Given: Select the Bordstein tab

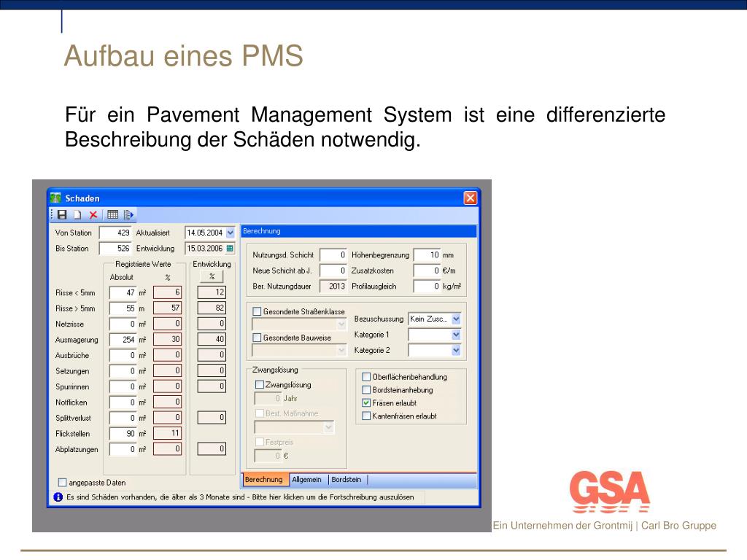Looking at the screenshot, I should click(346, 480).
